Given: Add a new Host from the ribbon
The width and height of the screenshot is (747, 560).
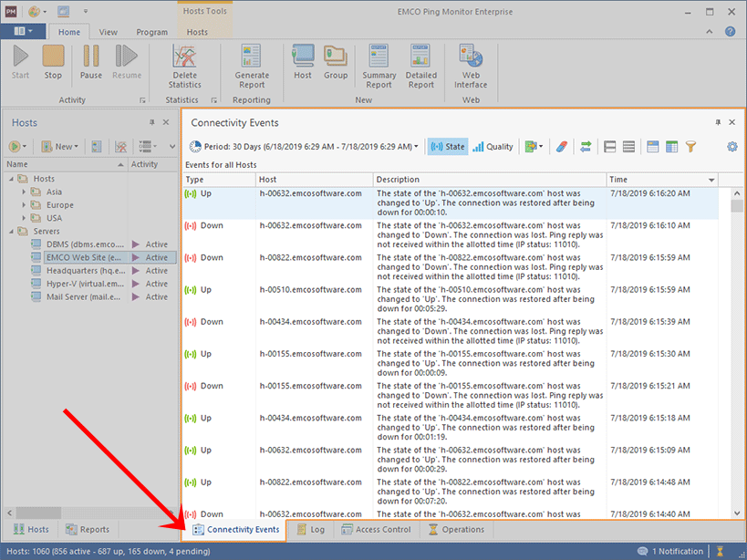Looking at the screenshot, I should pyautogui.click(x=303, y=62).
